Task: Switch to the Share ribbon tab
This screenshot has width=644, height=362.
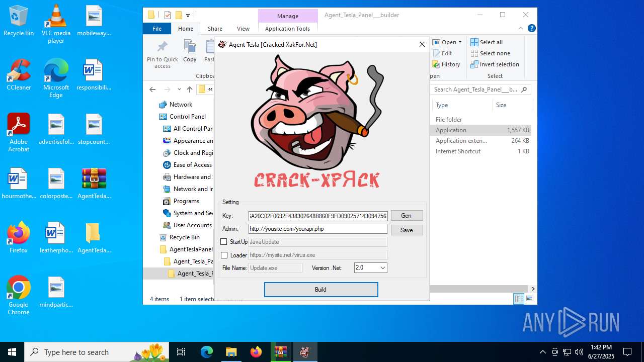Action: (x=215, y=29)
